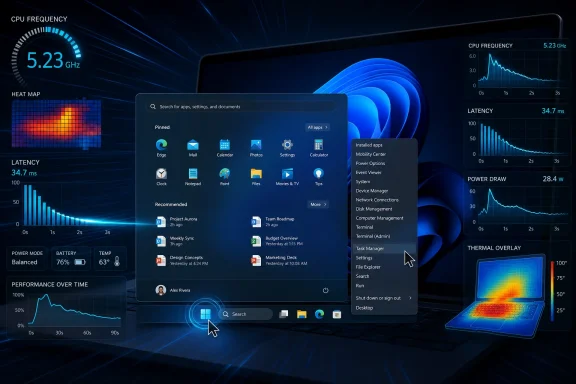The height and width of the screenshot is (384, 576).
Task: Select Mobility Center from context menu
Action: (371, 154)
